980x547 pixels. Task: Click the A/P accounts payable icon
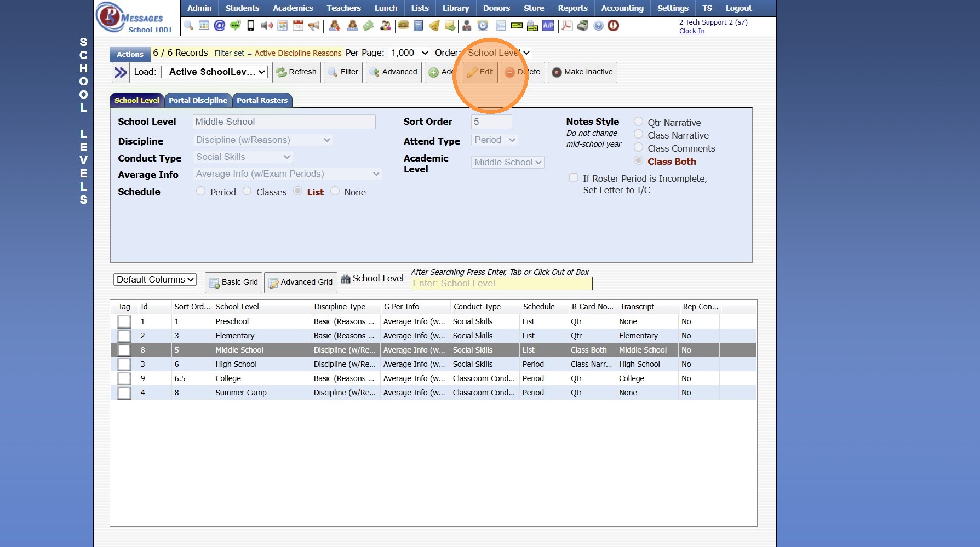(548, 26)
